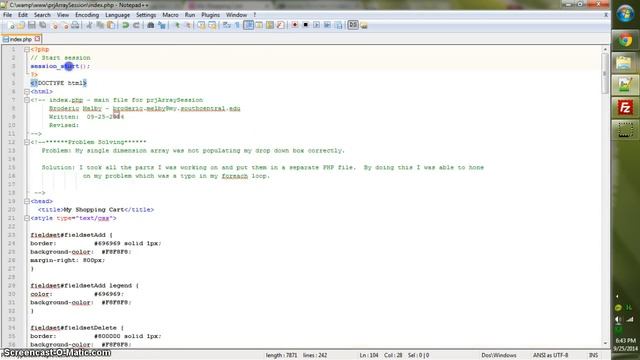Open the Macro menu
640x360 pixels.
pos(170,15)
